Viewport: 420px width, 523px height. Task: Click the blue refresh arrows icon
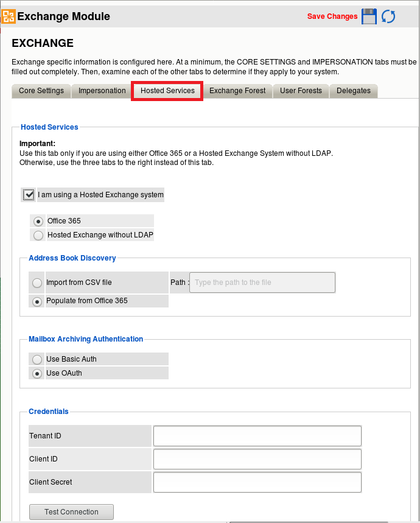point(388,16)
